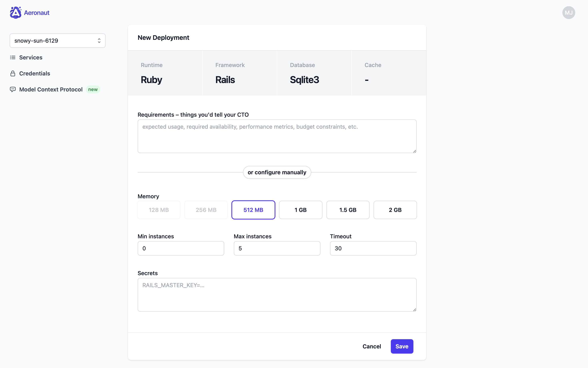Click the Timeout label
The height and width of the screenshot is (368, 588).
[340, 236]
